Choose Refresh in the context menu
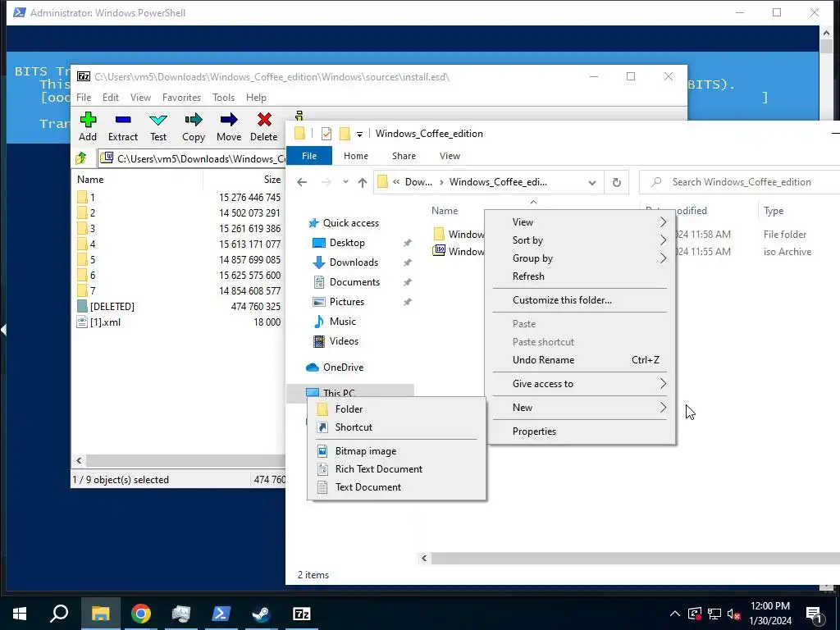The height and width of the screenshot is (630, 840). click(580, 276)
